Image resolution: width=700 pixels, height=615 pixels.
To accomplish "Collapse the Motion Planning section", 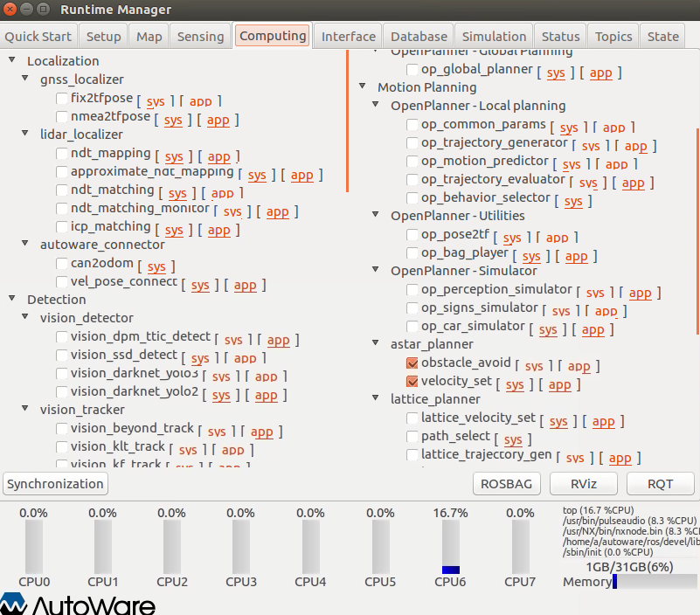I will click(363, 86).
